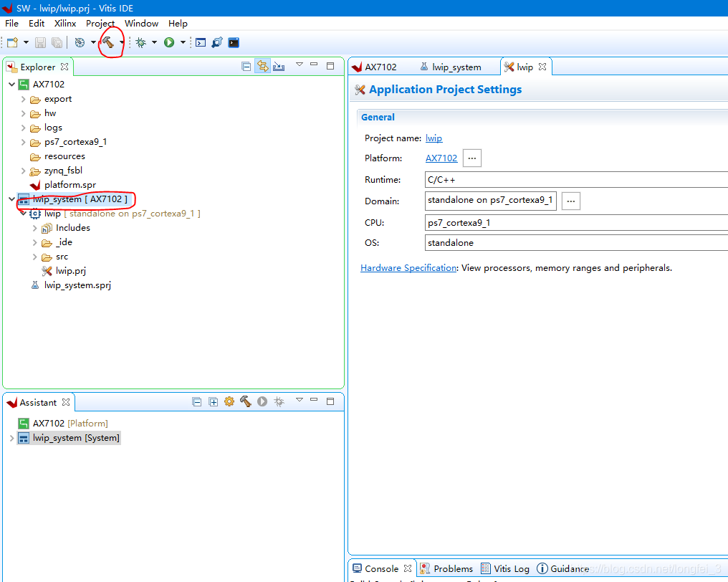The image size is (728, 582).
Task: Select lwip_system [AX7102] project in Explorer
Action: point(80,199)
